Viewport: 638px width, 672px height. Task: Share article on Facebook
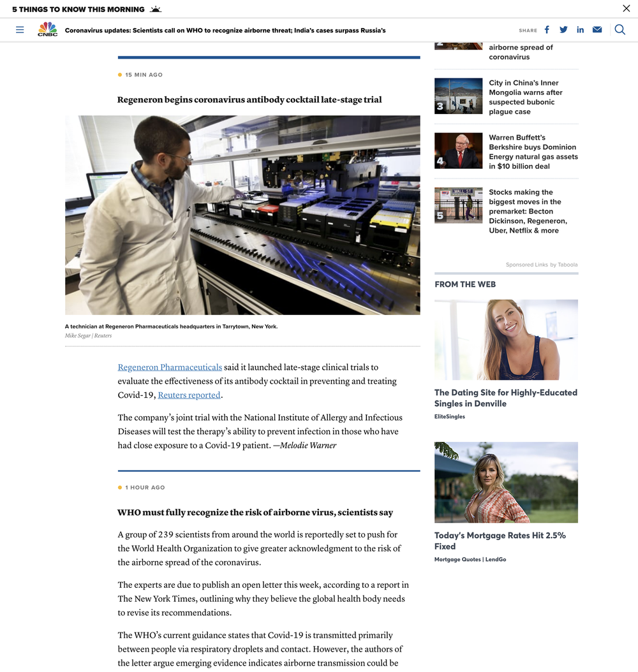(547, 29)
